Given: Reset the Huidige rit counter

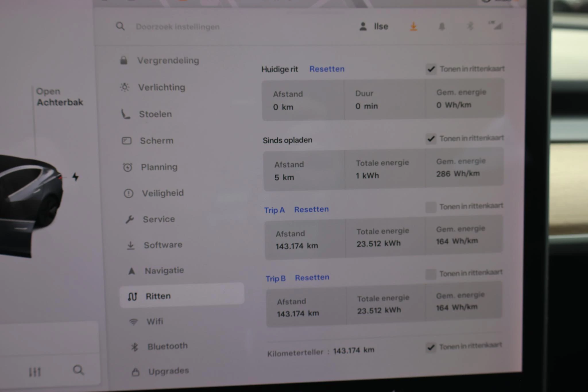Looking at the screenshot, I should click(327, 69).
